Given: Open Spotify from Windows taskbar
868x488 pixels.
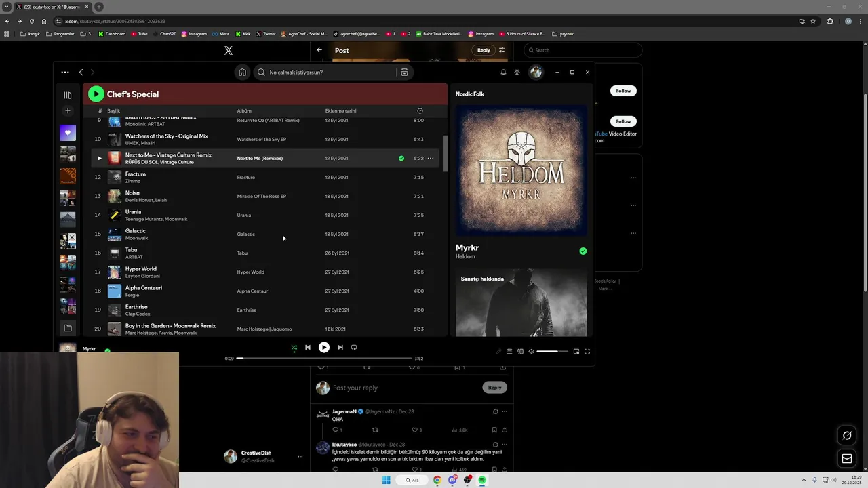Looking at the screenshot, I should [482, 480].
